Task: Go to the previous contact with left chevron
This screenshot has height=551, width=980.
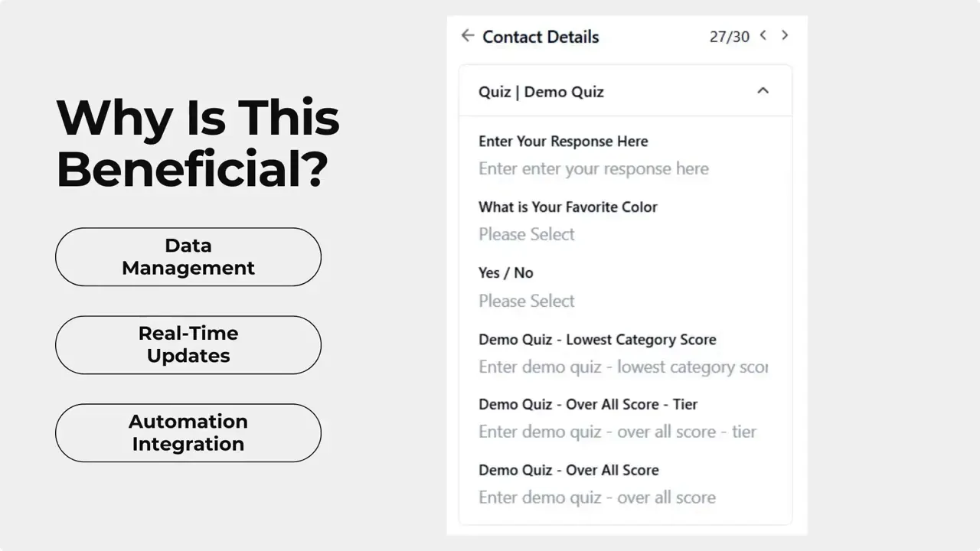Action: 763,35
